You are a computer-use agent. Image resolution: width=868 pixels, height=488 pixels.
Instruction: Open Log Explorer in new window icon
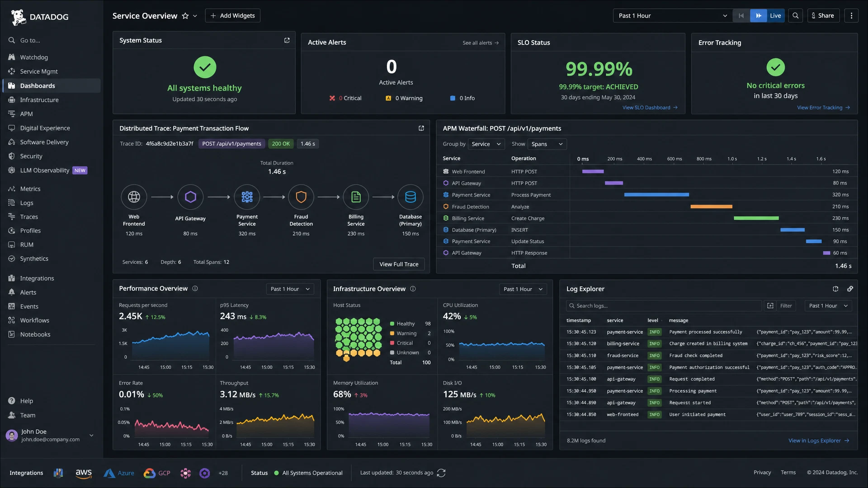[x=835, y=289]
